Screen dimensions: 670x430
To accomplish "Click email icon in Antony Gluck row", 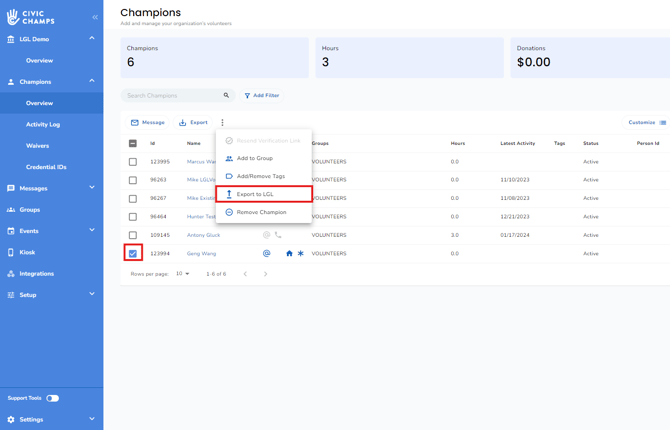I will 266,235.
